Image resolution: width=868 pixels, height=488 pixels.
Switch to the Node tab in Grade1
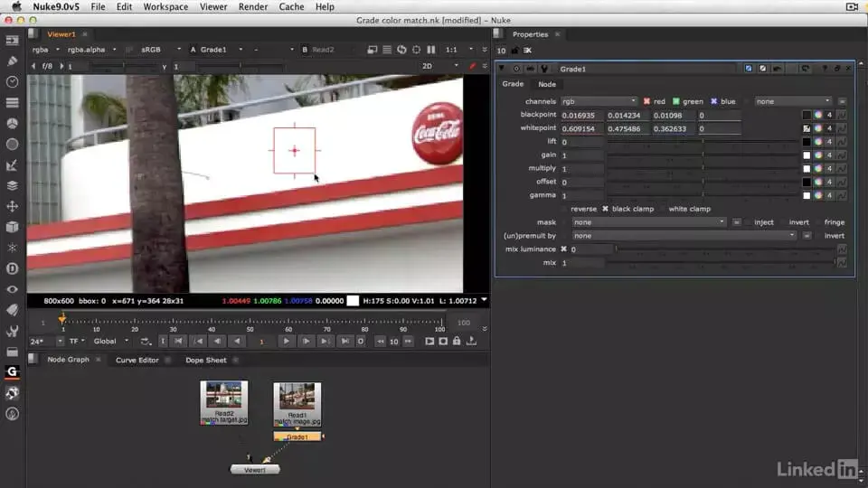tap(547, 84)
